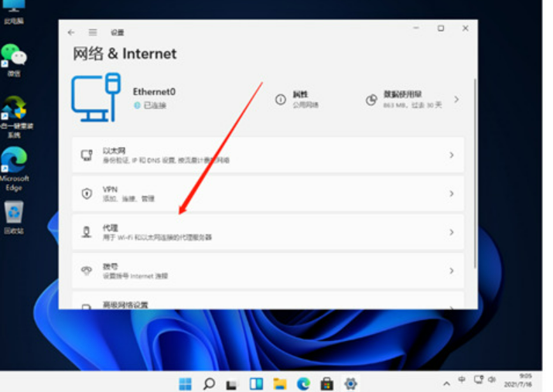Viewport: 553px width, 392px height.
Task: Minimize the Settings window
Action: tap(416, 28)
